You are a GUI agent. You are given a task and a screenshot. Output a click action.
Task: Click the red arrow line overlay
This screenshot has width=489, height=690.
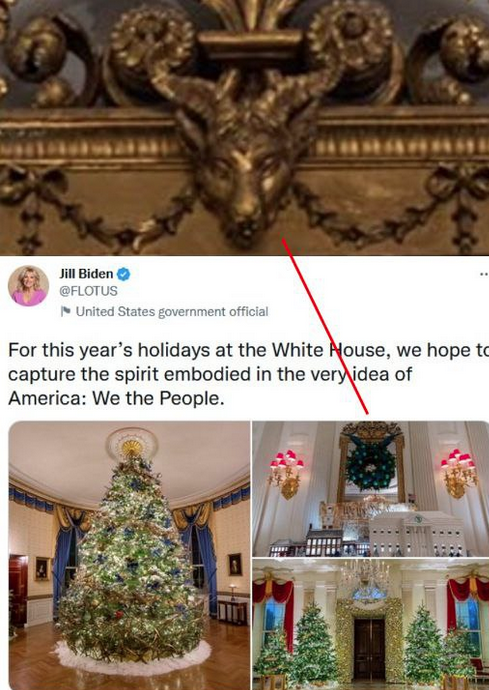[x=325, y=326]
